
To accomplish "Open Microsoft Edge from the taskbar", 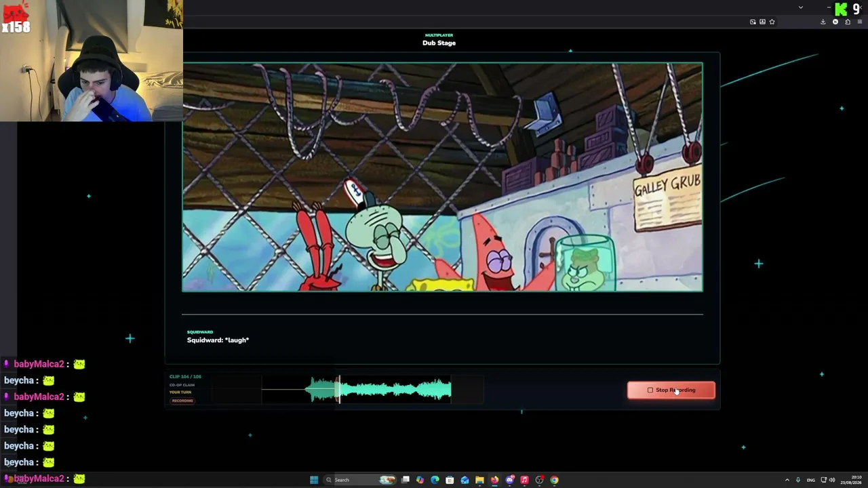I will pos(435,480).
